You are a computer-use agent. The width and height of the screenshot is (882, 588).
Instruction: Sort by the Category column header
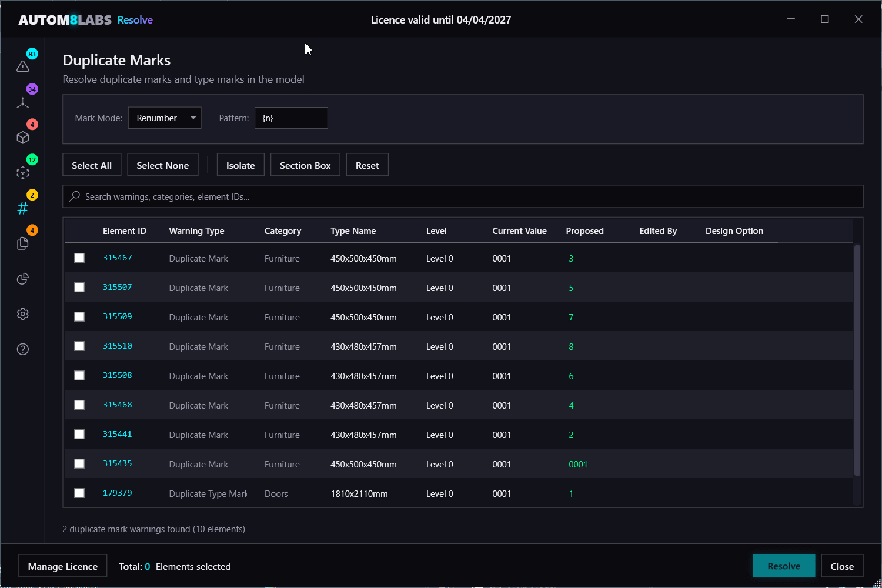coord(282,231)
